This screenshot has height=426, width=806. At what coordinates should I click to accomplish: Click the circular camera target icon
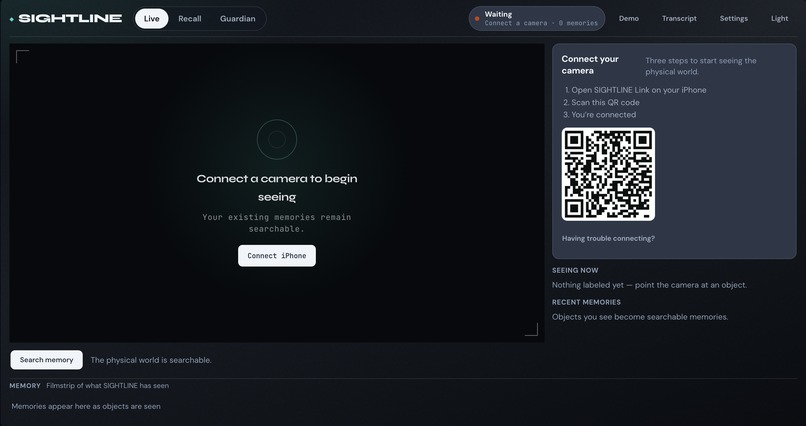tap(277, 139)
